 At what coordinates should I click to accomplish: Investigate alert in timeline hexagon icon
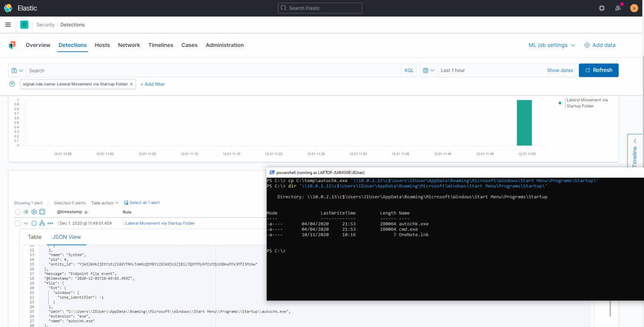pos(34,223)
